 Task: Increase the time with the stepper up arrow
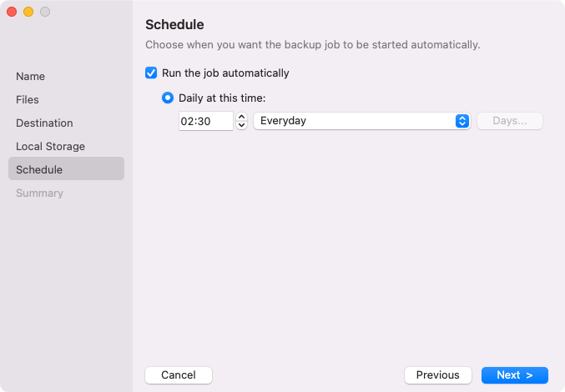[242, 117]
